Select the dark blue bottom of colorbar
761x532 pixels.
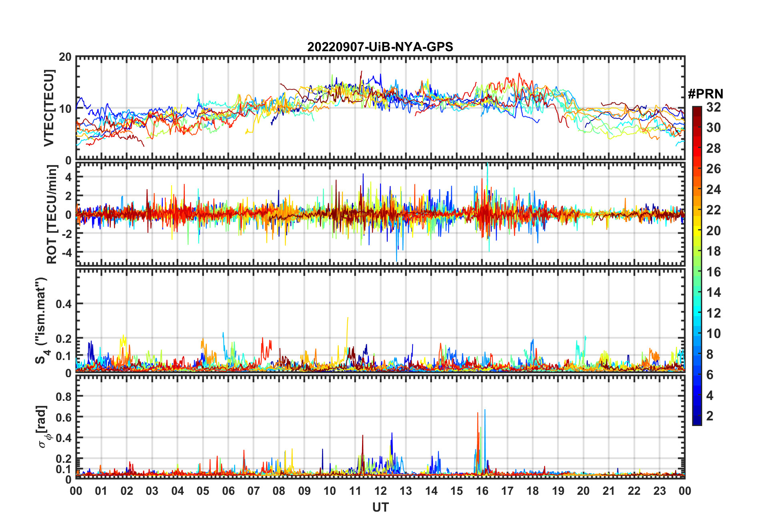point(697,422)
